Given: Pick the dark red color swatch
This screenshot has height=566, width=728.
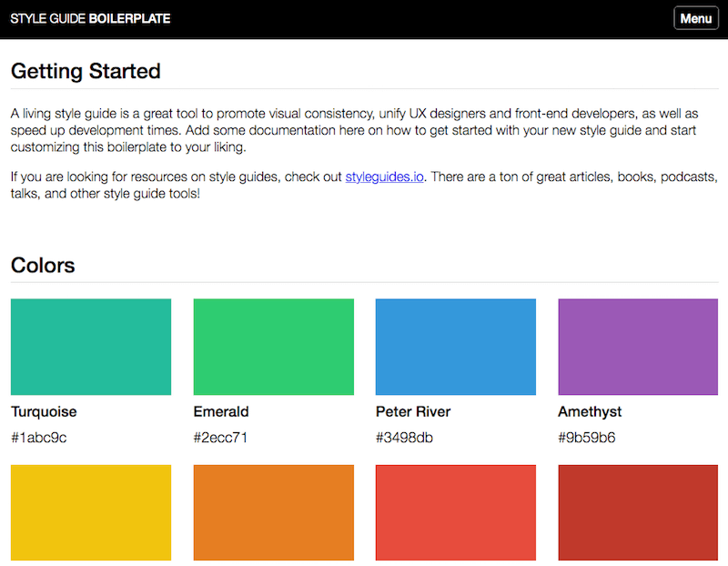Looking at the screenshot, I should (x=638, y=512).
